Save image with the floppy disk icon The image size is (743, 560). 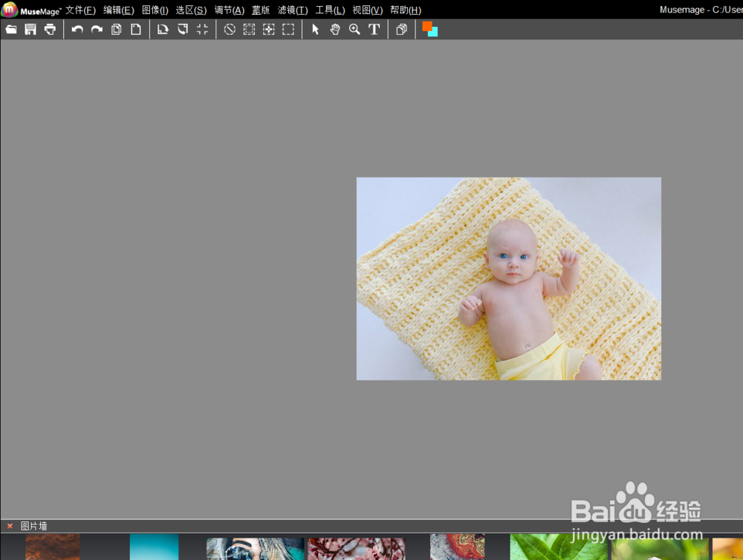30,30
